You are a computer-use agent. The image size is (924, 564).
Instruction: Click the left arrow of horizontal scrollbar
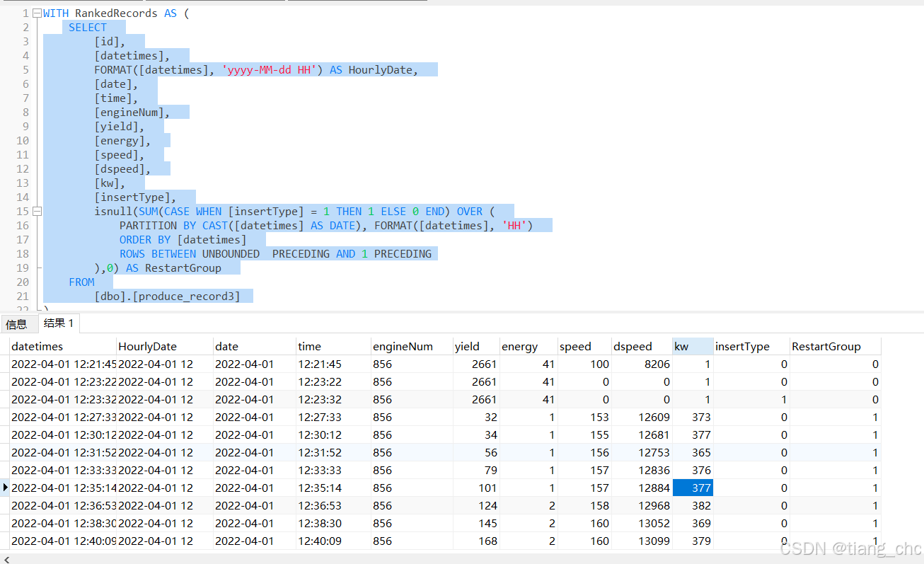(x=6, y=558)
